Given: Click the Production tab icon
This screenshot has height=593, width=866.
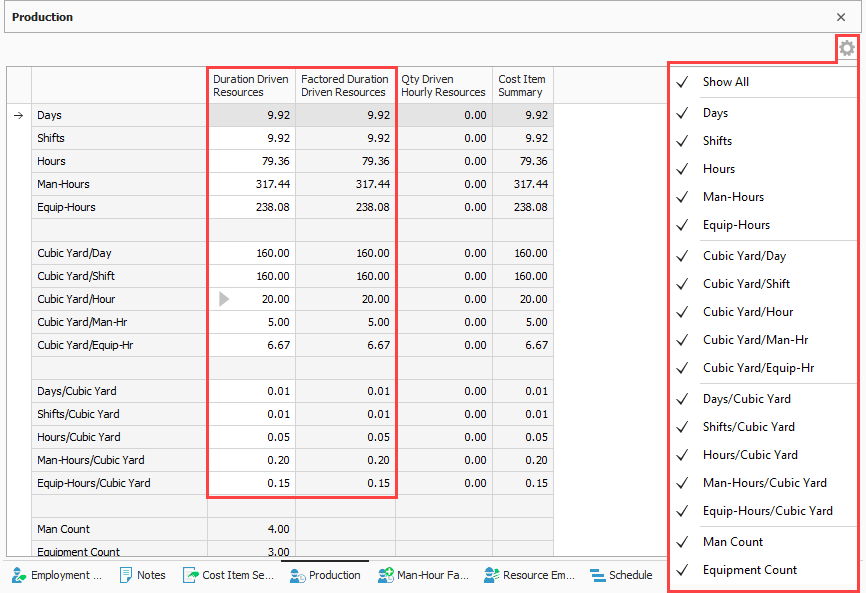Looking at the screenshot, I should pos(297,575).
